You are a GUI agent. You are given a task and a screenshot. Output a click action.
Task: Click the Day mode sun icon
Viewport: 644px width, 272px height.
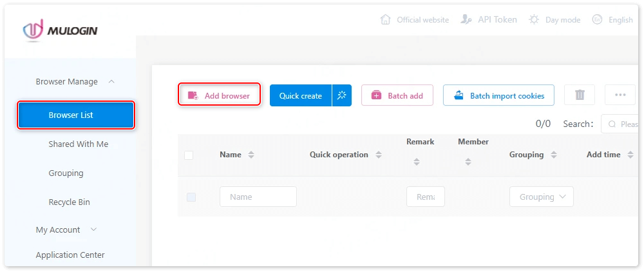[534, 19]
